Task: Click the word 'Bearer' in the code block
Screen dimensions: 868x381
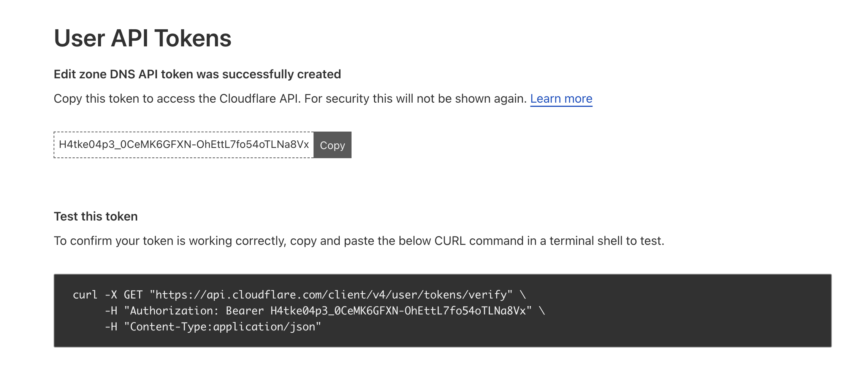Action: point(245,311)
